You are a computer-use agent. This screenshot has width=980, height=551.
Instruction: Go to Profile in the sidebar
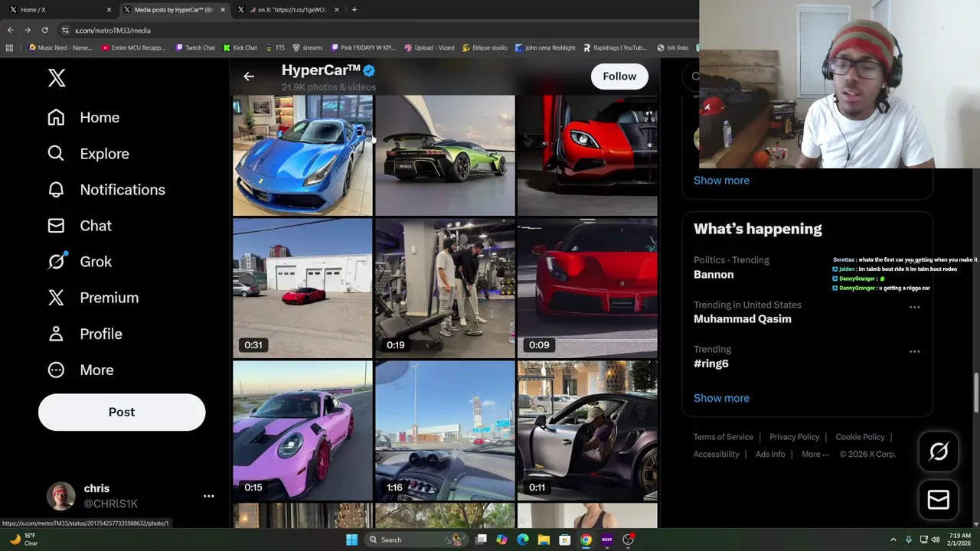pyautogui.click(x=85, y=334)
